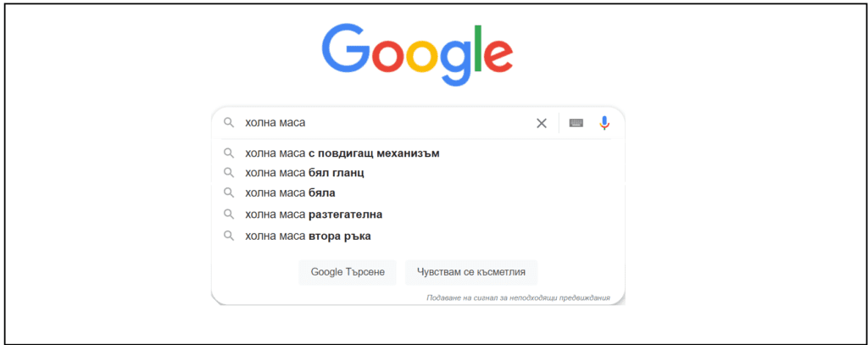
Task: Click the Google logo
Action: [x=417, y=54]
